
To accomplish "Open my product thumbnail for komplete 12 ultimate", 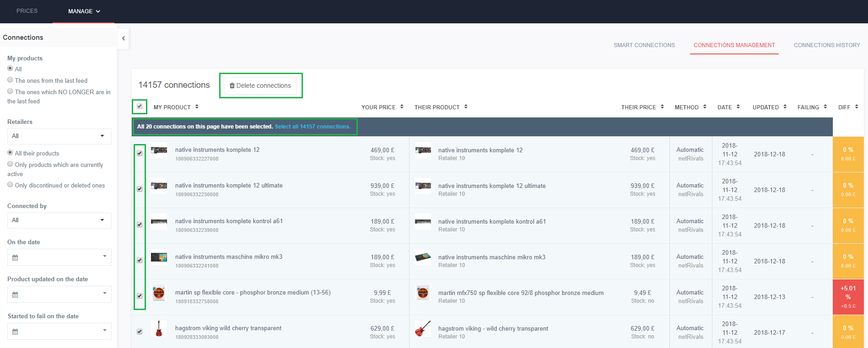I will tap(159, 186).
